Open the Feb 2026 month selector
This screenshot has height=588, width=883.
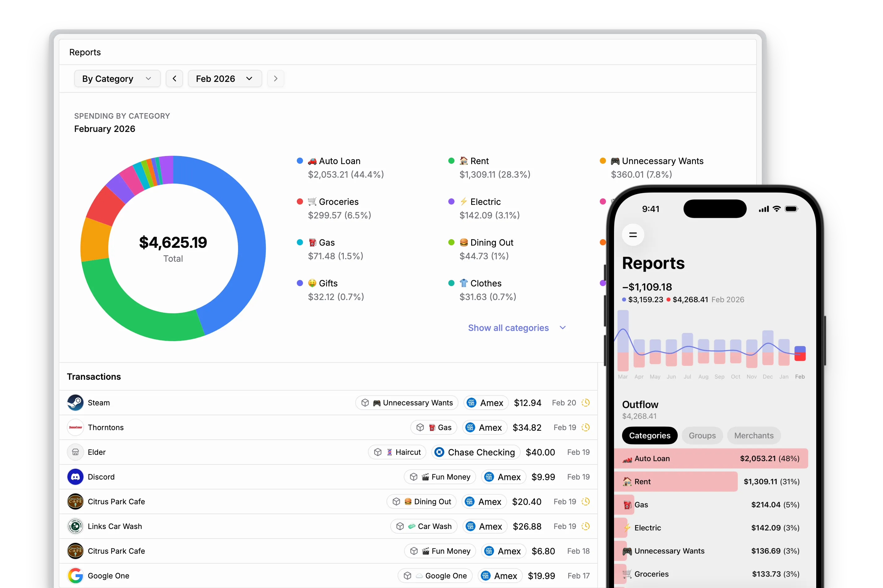click(224, 78)
